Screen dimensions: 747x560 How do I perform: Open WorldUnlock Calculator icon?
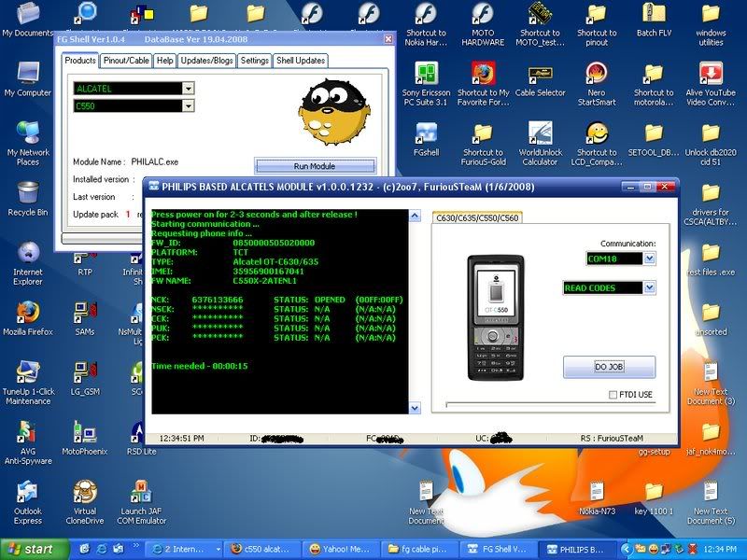click(x=540, y=144)
